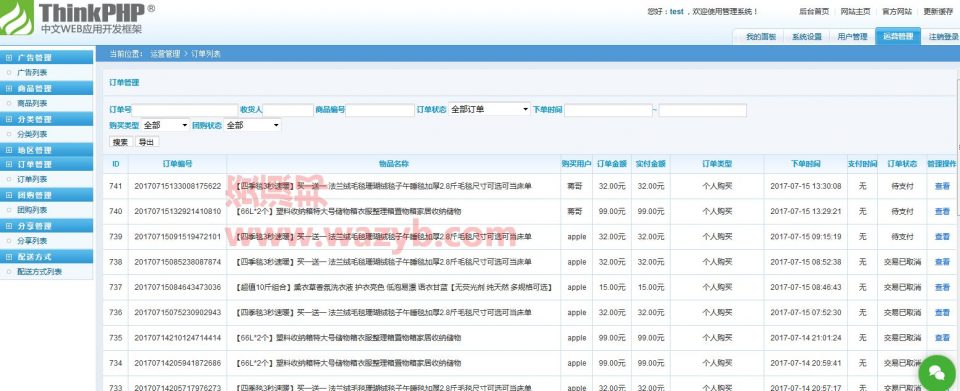
Task: Switch to the 用户管理 tab
Action: [x=852, y=37]
